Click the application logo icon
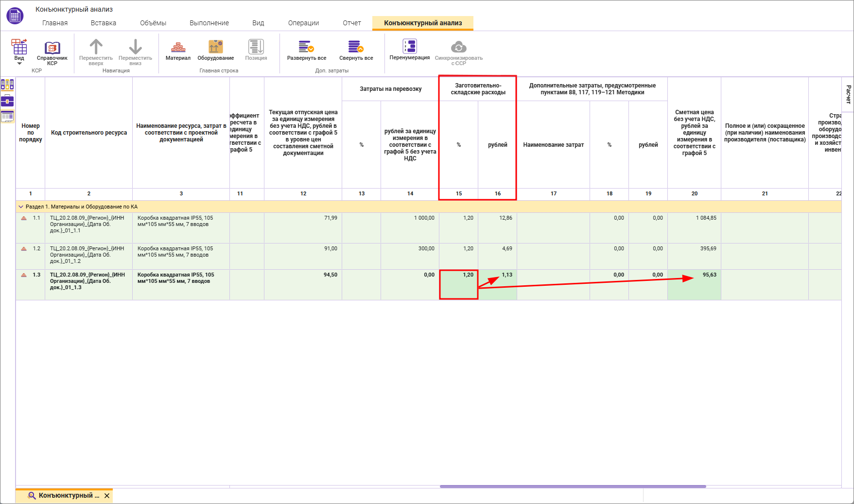854x504 pixels. [15, 16]
